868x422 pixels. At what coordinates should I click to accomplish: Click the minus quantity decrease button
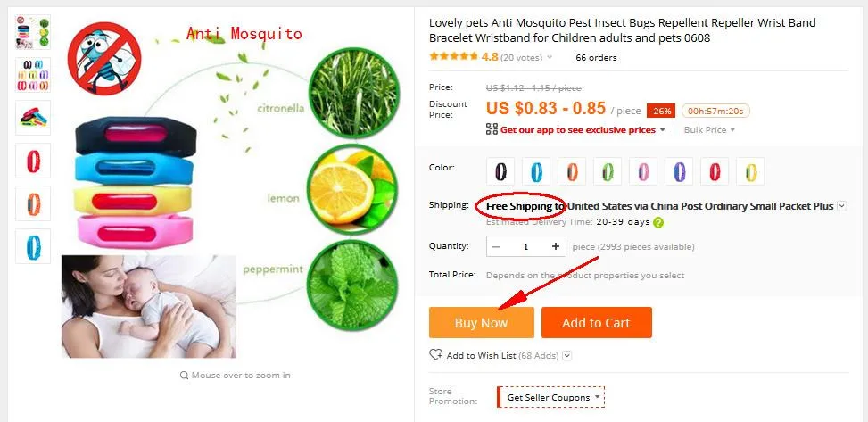(x=496, y=246)
